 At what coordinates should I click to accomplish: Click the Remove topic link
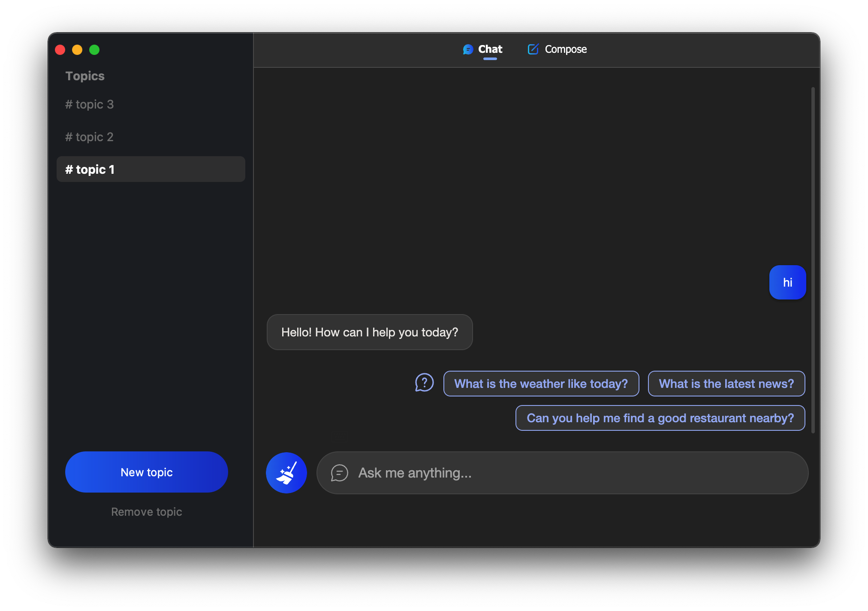point(146,511)
